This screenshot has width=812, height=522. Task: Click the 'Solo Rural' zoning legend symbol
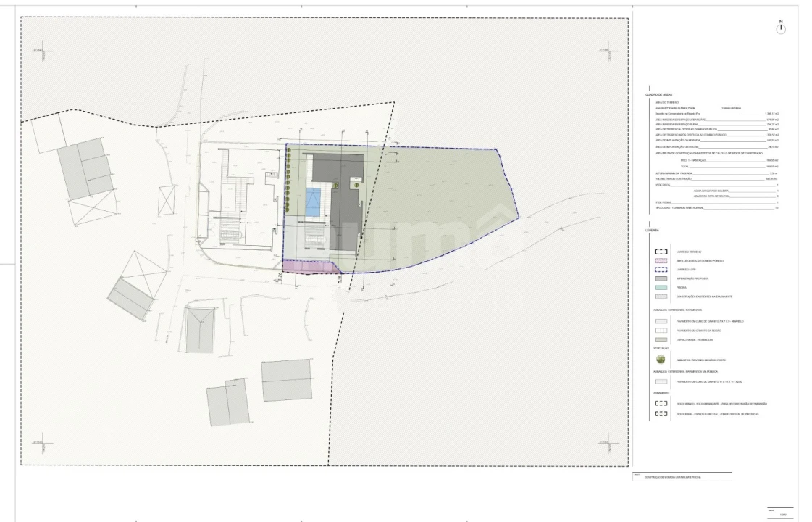tap(661, 414)
